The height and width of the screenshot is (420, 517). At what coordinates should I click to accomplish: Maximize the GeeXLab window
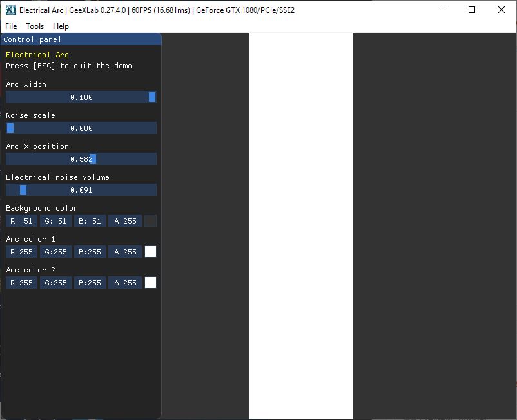point(472,10)
